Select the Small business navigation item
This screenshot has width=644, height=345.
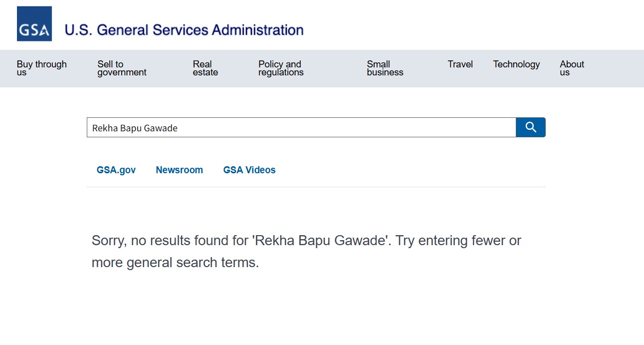click(385, 68)
